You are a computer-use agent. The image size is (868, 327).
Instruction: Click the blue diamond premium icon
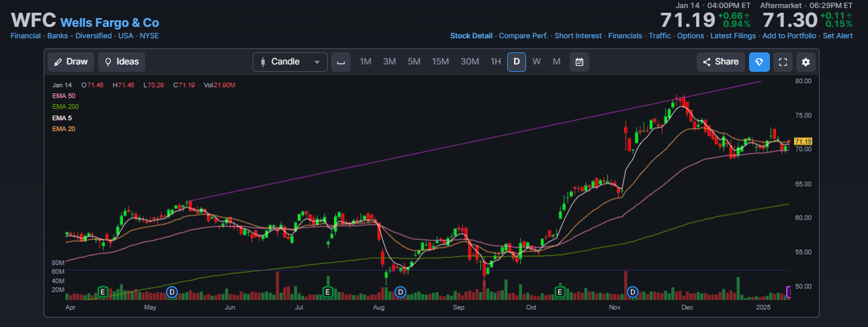click(x=759, y=62)
